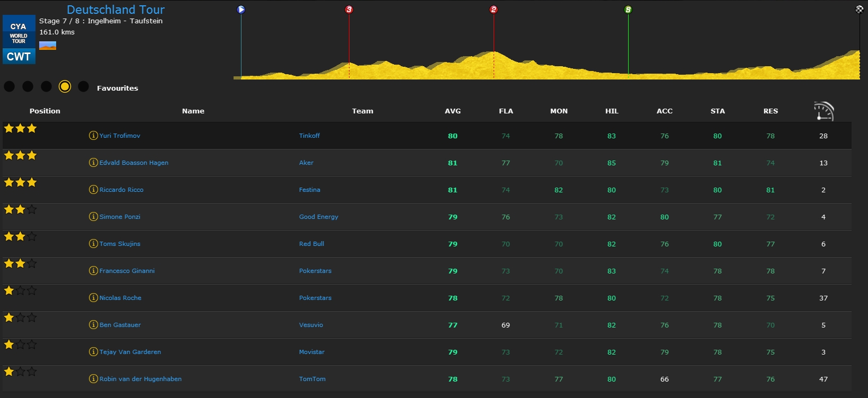Open rider Toms Skujins's profile

(x=120, y=244)
